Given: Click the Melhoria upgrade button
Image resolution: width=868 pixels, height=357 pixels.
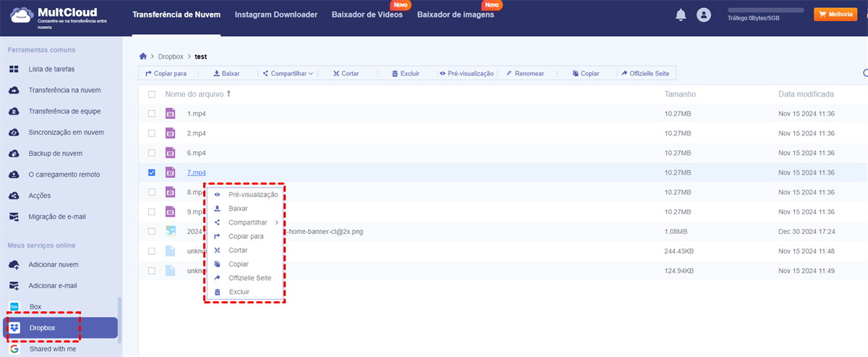Looking at the screenshot, I should pos(835,14).
